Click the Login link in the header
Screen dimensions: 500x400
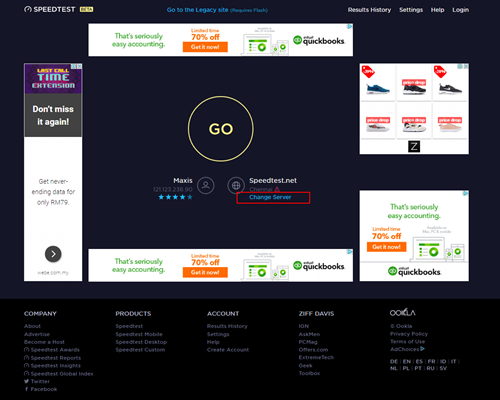461,10
